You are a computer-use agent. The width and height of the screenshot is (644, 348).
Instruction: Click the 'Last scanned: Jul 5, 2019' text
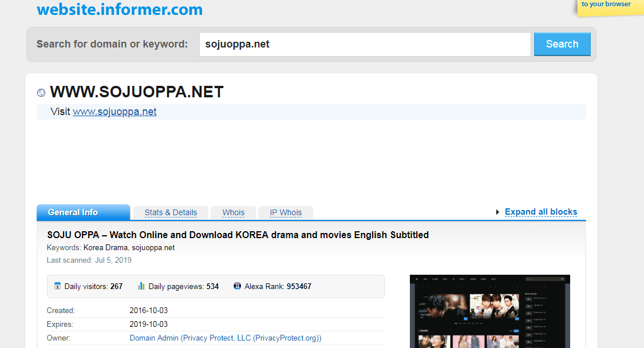[x=89, y=260]
